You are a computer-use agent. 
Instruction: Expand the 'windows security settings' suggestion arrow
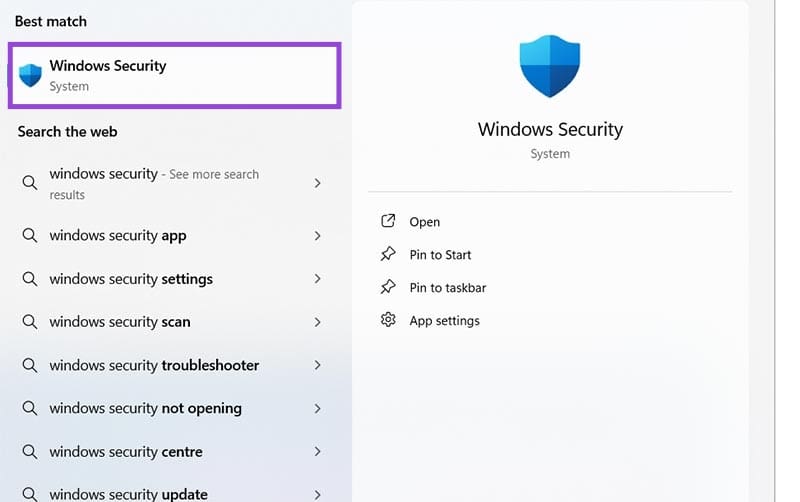click(x=318, y=279)
